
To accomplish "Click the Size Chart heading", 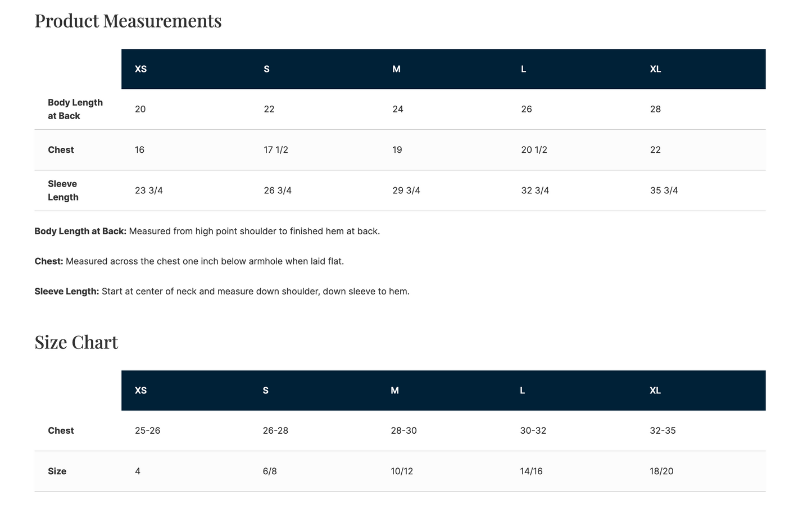I will pos(76,342).
